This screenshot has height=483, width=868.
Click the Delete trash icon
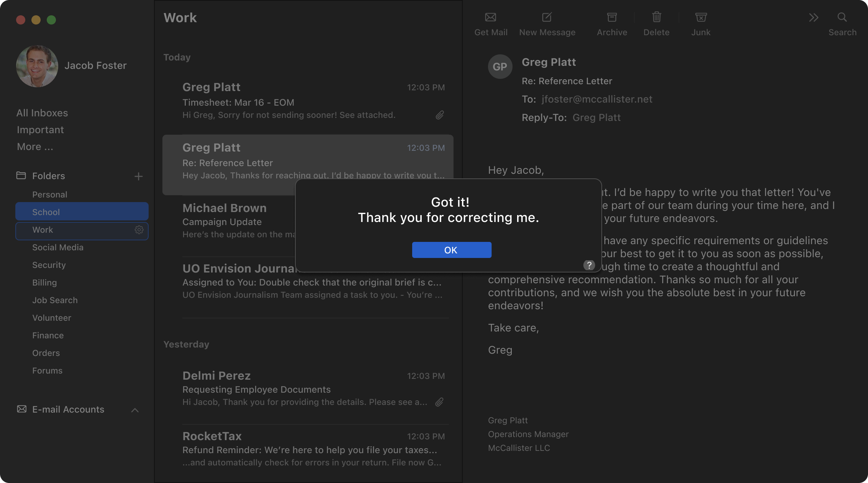[x=656, y=18]
